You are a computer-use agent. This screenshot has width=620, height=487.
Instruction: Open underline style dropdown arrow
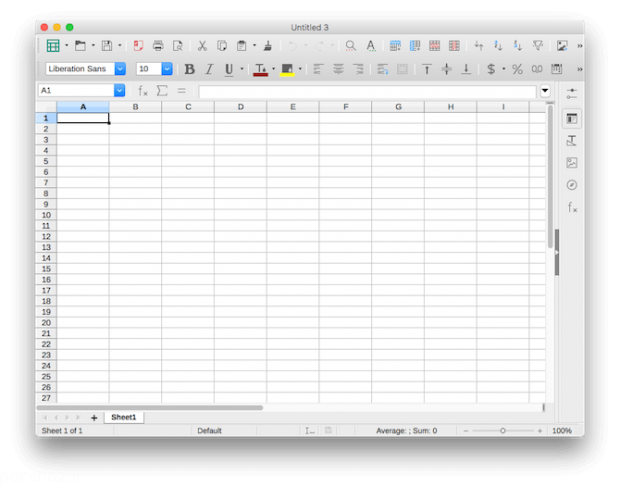(x=242, y=69)
